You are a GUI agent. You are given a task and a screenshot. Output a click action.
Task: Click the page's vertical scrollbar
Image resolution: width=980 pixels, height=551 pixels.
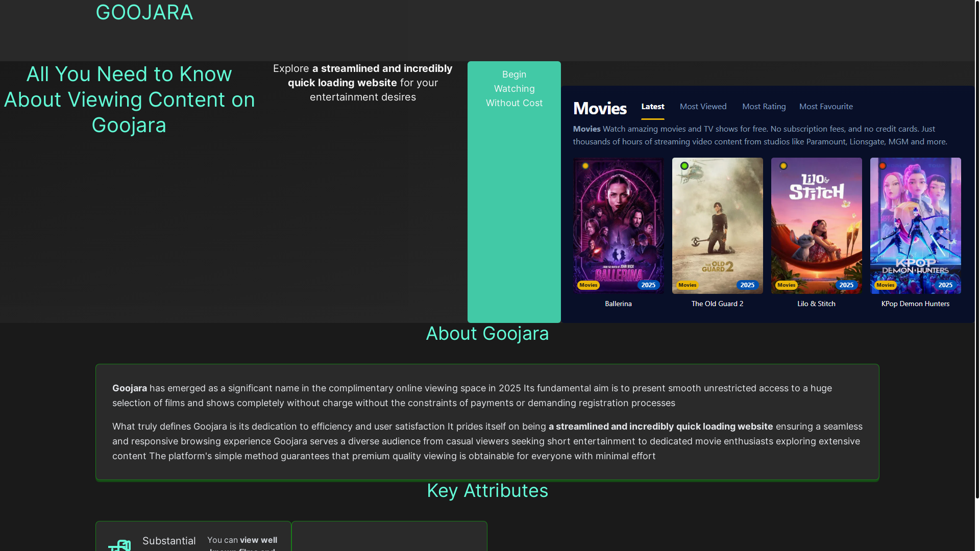click(977, 249)
